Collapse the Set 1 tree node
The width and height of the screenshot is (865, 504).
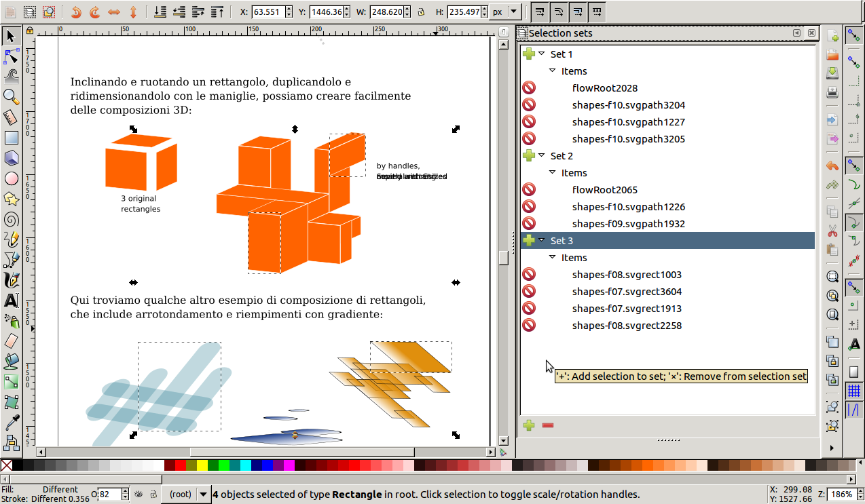click(542, 54)
